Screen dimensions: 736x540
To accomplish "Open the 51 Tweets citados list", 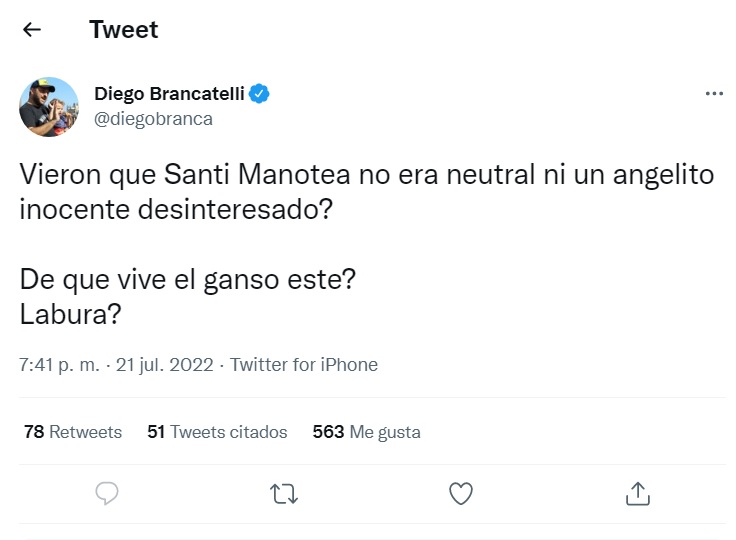I will click(x=217, y=432).
